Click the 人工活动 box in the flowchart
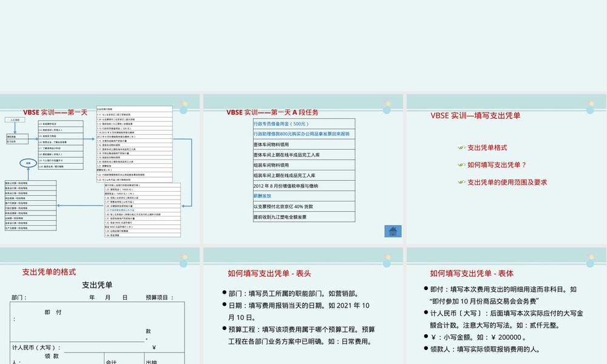 click(15, 120)
